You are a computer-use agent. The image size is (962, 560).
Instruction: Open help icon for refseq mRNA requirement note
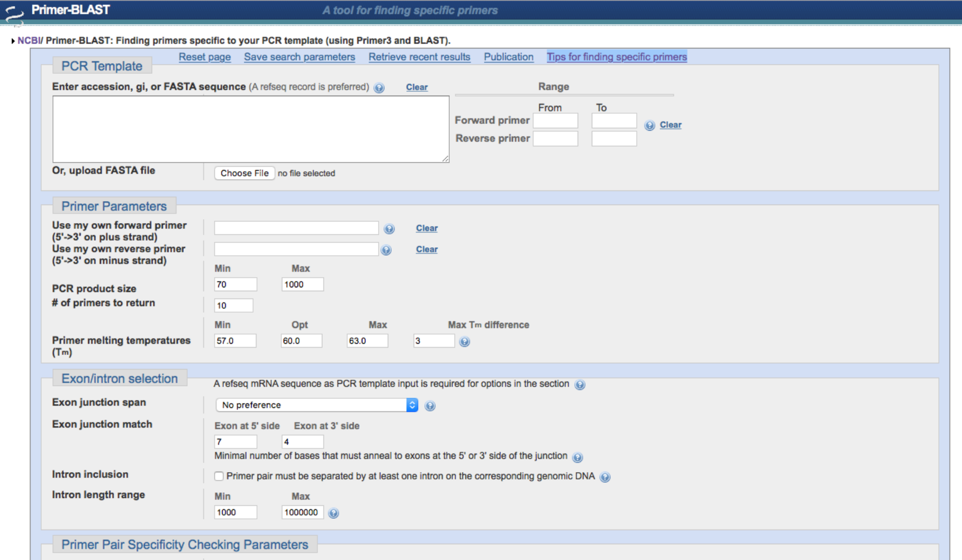[x=580, y=385]
